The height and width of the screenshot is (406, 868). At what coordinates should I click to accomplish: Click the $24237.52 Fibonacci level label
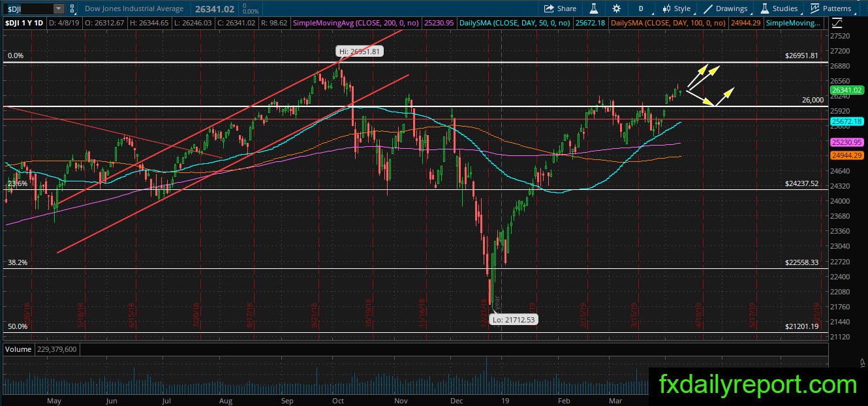[x=801, y=184]
